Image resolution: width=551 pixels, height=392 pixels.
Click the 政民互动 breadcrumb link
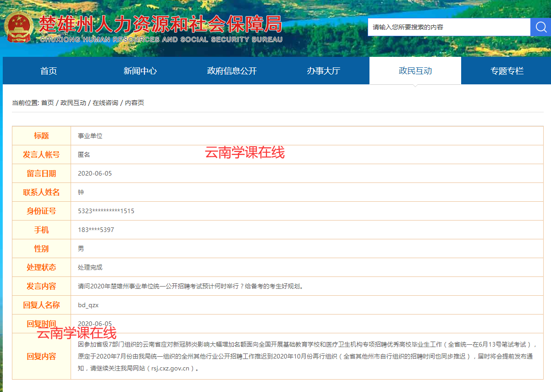(x=73, y=103)
